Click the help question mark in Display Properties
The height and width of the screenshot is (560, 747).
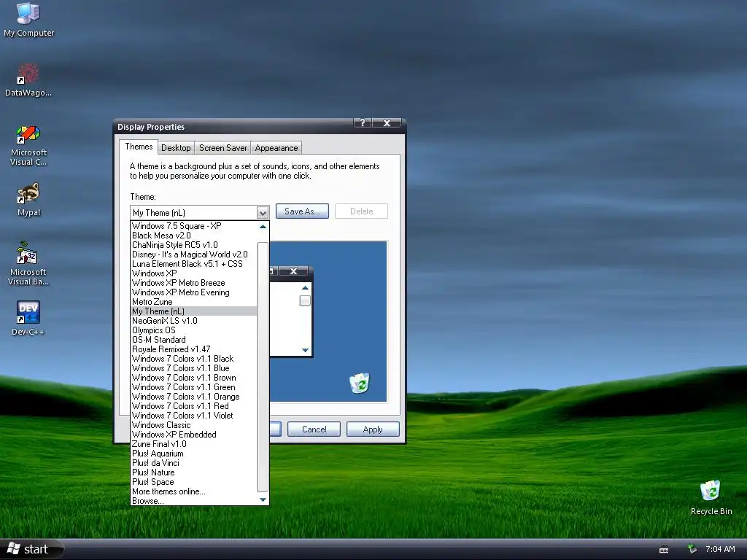tap(362, 122)
